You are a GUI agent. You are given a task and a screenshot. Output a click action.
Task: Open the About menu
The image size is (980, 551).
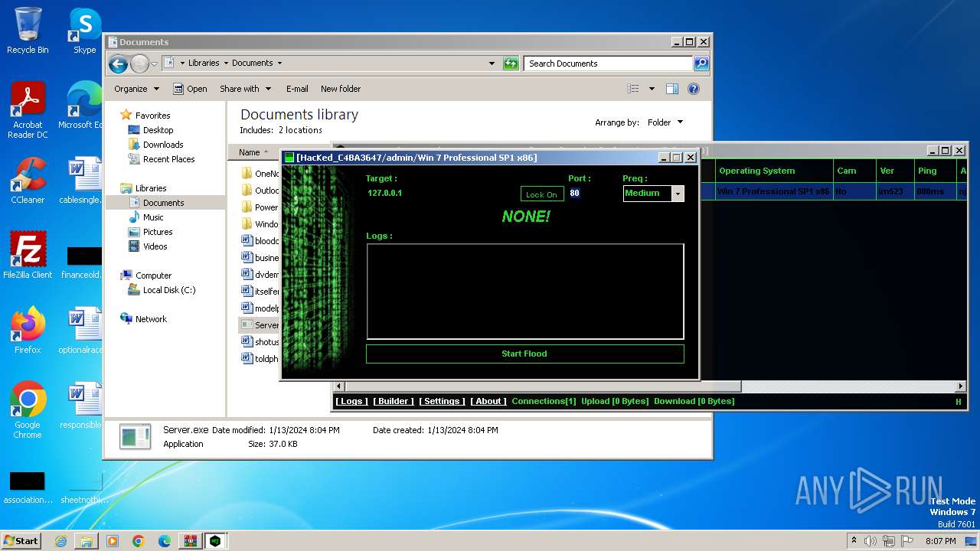488,401
